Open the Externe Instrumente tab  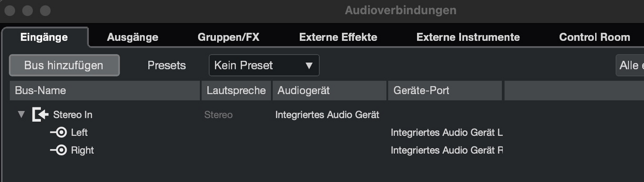point(468,37)
